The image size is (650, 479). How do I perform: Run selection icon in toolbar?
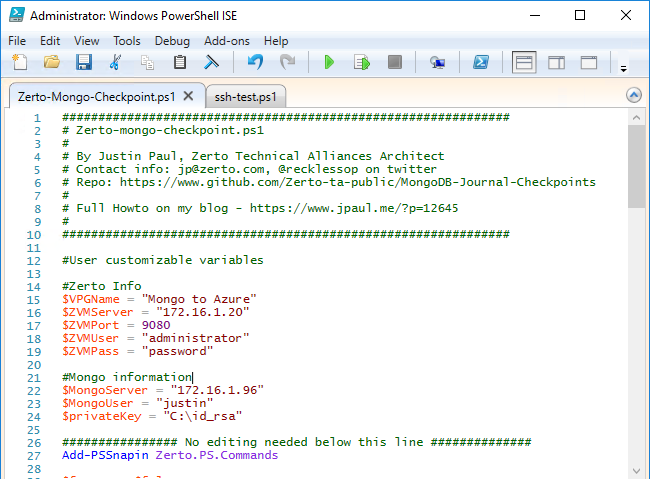(x=362, y=63)
